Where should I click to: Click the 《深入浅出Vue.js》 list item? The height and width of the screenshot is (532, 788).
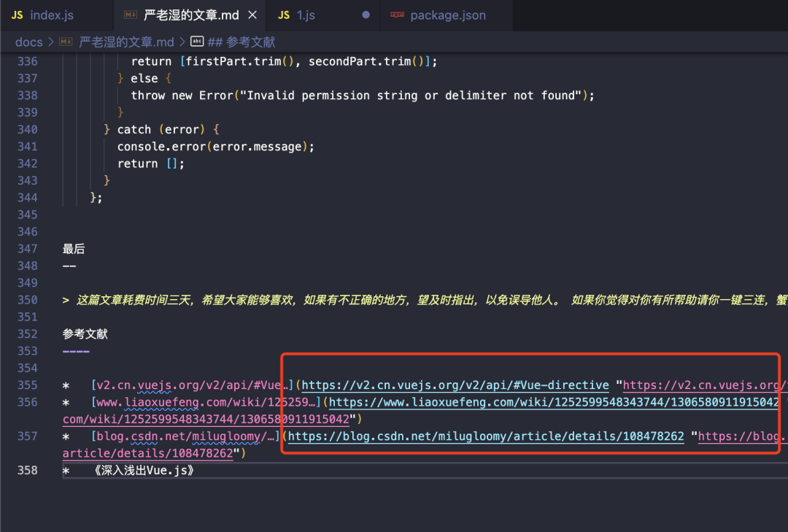click(x=143, y=471)
